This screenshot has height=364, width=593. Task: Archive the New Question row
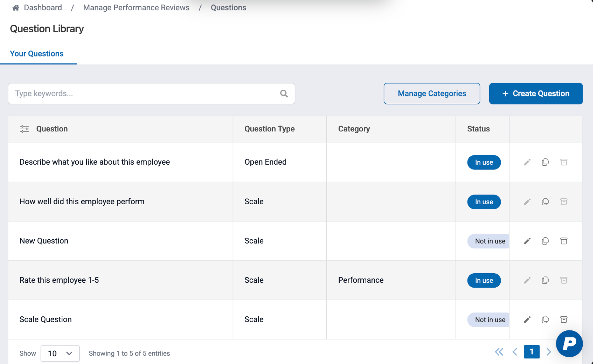point(563,241)
